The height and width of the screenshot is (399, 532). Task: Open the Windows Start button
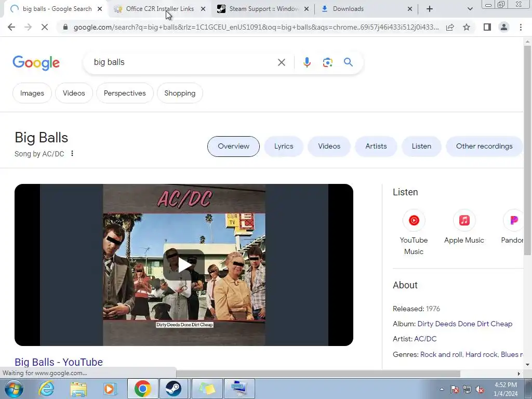(x=14, y=389)
